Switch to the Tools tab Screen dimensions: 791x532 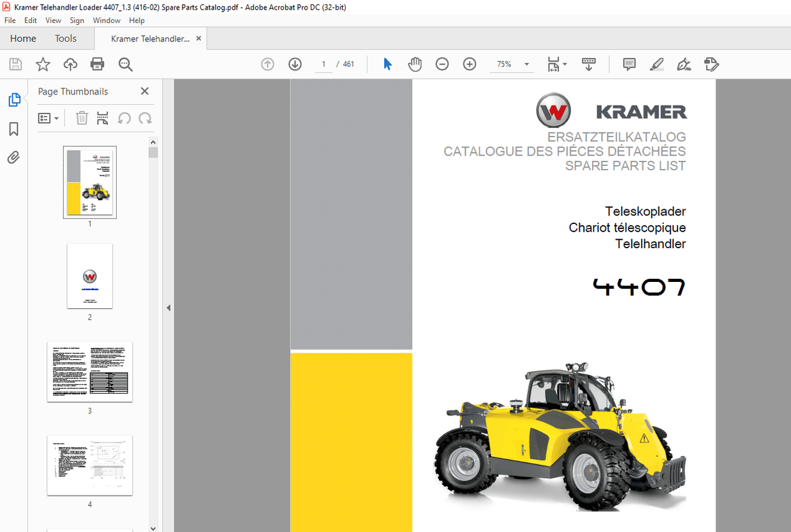coord(65,38)
